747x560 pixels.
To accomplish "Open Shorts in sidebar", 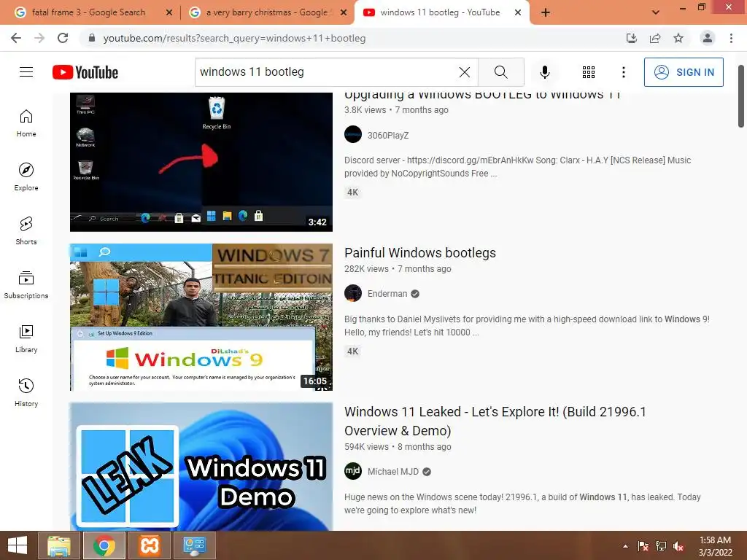I will point(26,231).
